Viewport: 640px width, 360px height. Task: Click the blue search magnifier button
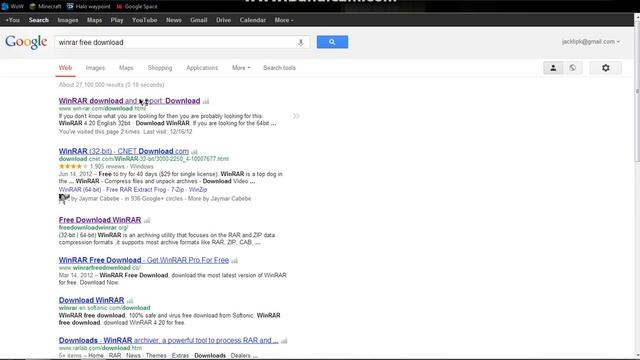(x=332, y=42)
